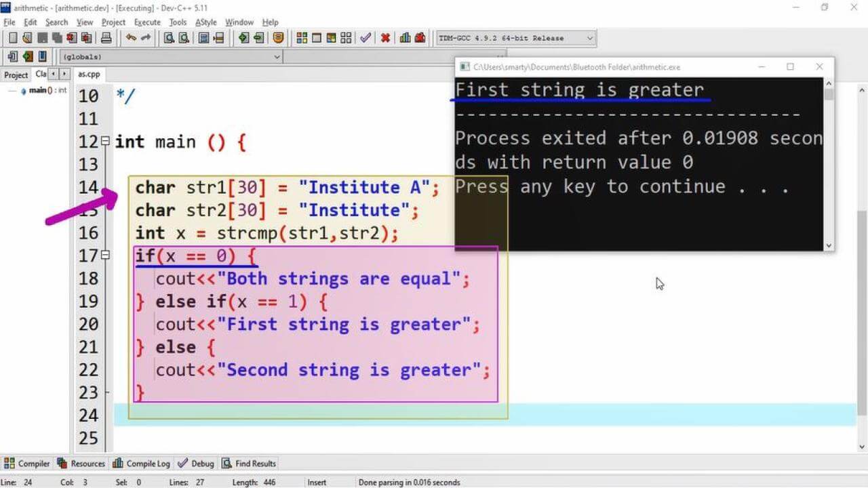Click the Compile & Run icon
The image size is (868, 488).
pos(331,38)
